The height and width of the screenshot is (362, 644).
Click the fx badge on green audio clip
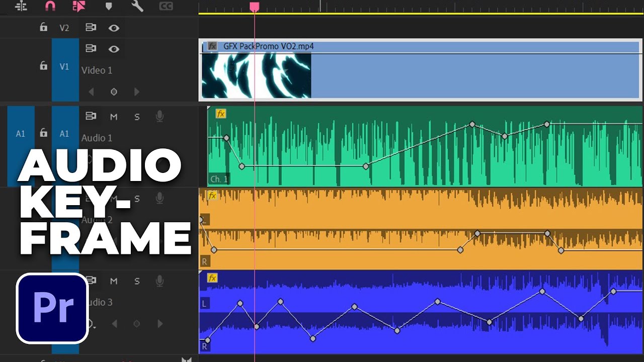pos(220,114)
